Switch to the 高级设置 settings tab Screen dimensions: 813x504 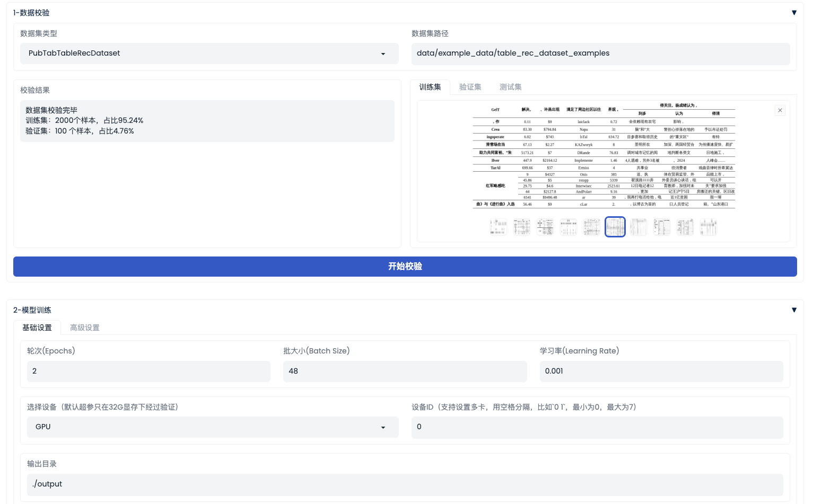click(84, 328)
